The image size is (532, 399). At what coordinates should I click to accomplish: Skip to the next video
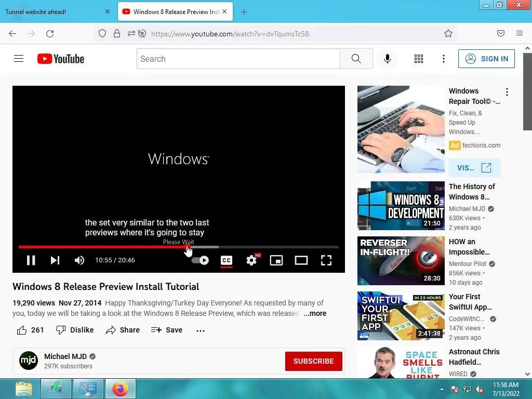pos(55,260)
